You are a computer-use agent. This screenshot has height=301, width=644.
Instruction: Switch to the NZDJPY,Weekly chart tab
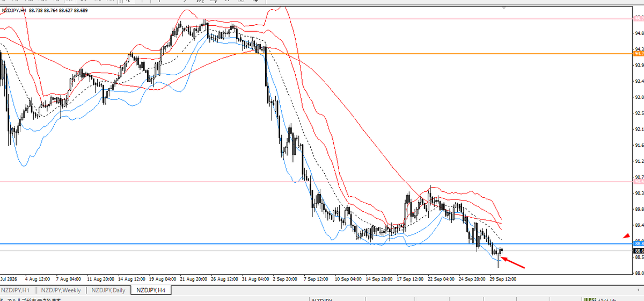(x=60, y=290)
